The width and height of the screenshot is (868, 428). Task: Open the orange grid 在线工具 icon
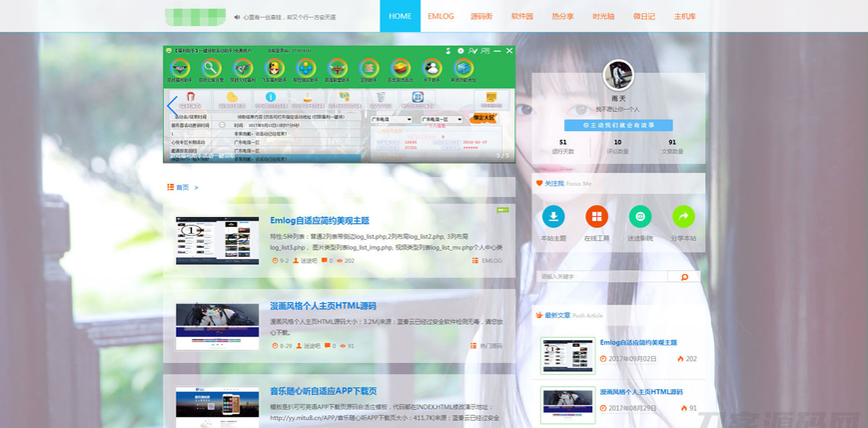point(596,216)
